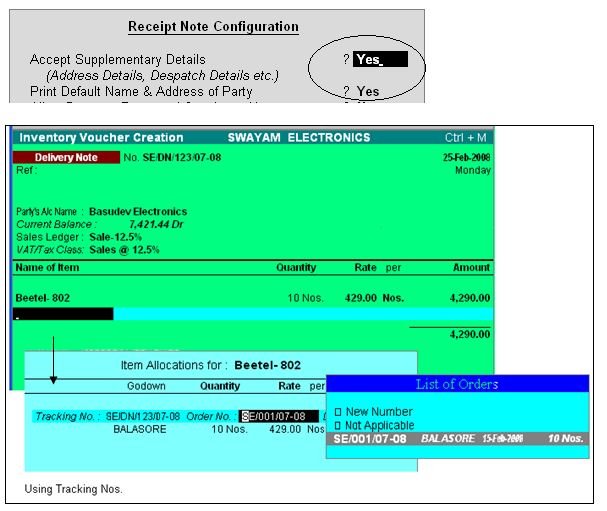Click the Accept Supplementary Details label
Image resolution: width=607 pixels, height=511 pixels.
coord(118,59)
